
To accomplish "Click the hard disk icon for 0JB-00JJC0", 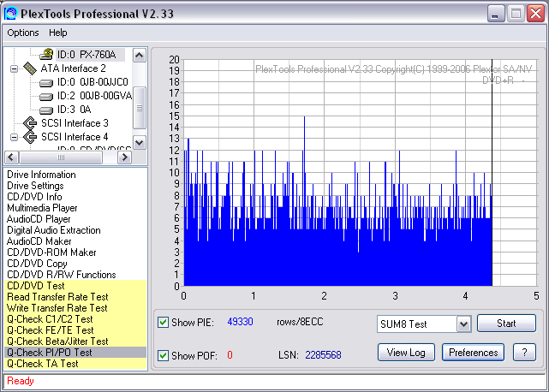I will 46,83.
